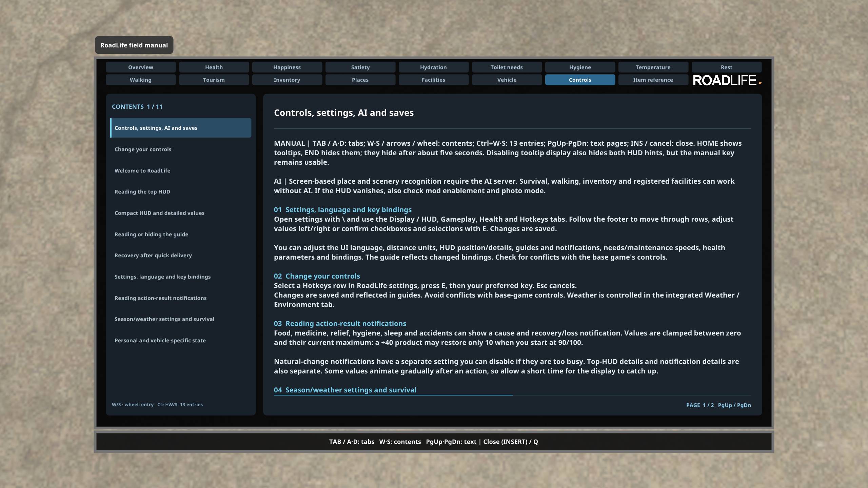Image resolution: width=868 pixels, height=488 pixels.
Task: Switch to the Walking tab
Action: click(141, 80)
